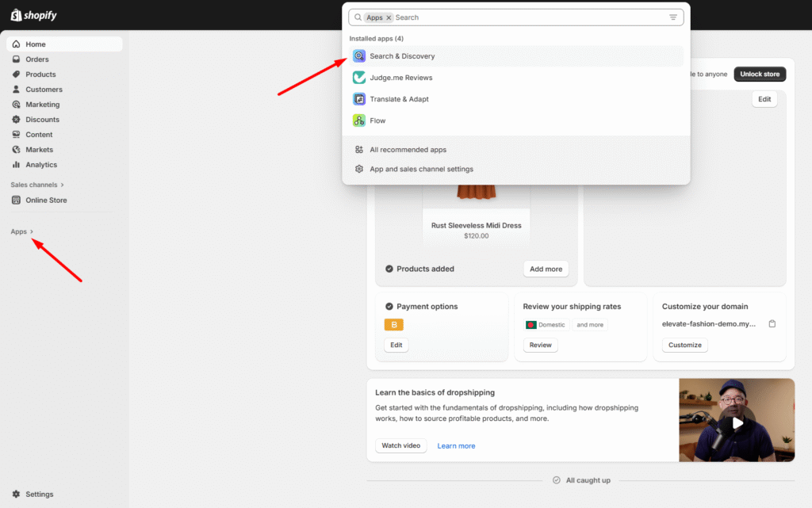812x508 pixels.
Task: Click the Unlock store button
Action: [x=760, y=74]
